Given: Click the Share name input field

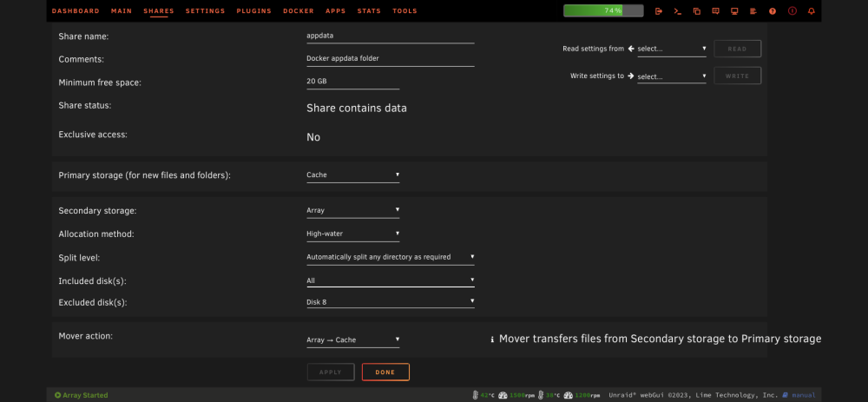Looking at the screenshot, I should 391,36.
